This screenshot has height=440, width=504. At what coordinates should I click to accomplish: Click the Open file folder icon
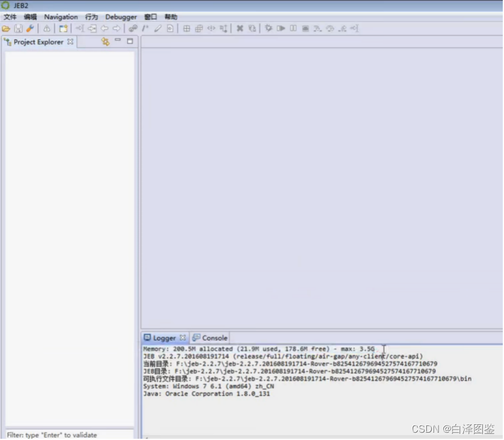point(6,29)
